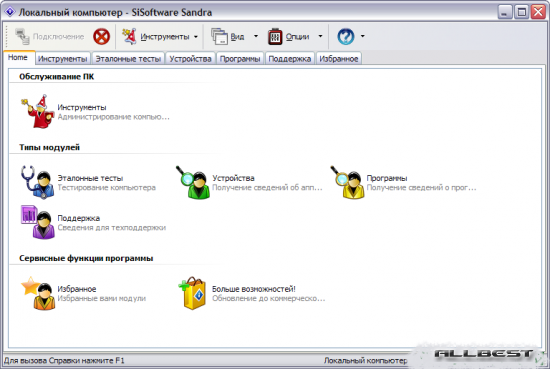The height and width of the screenshot is (369, 550).
Task: Click the Избранные вами модули description
Action: click(102, 298)
